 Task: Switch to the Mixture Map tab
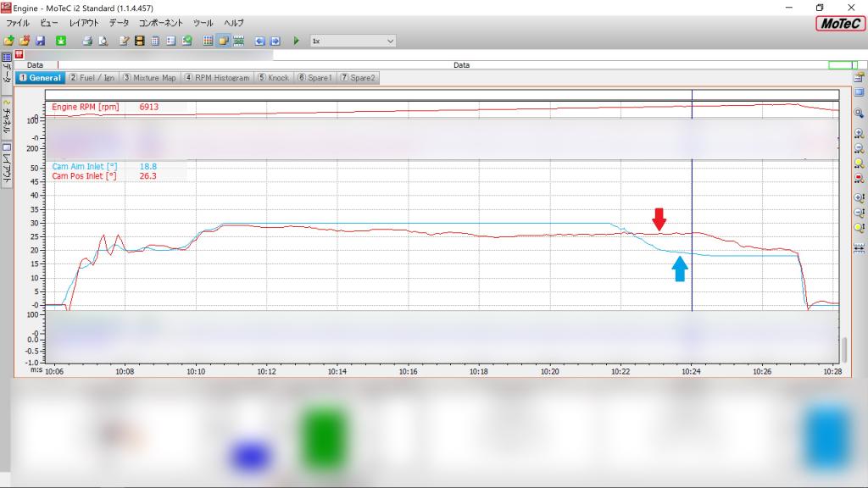point(149,78)
